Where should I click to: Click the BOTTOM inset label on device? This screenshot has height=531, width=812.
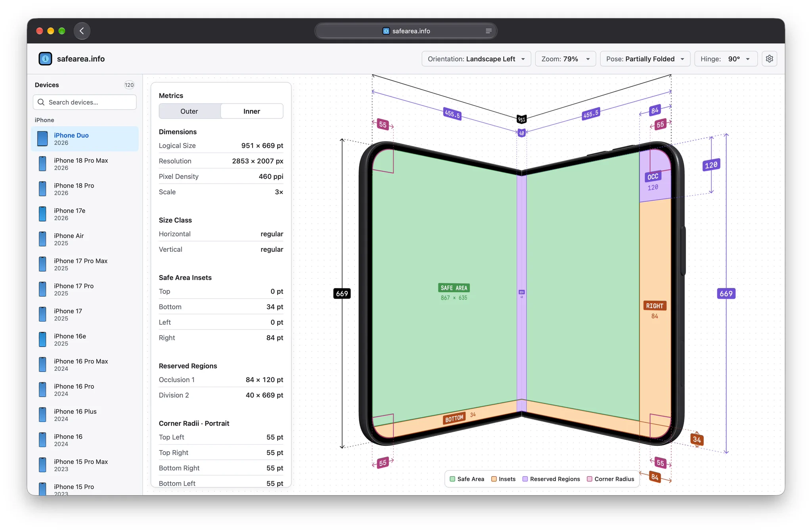pos(454,419)
